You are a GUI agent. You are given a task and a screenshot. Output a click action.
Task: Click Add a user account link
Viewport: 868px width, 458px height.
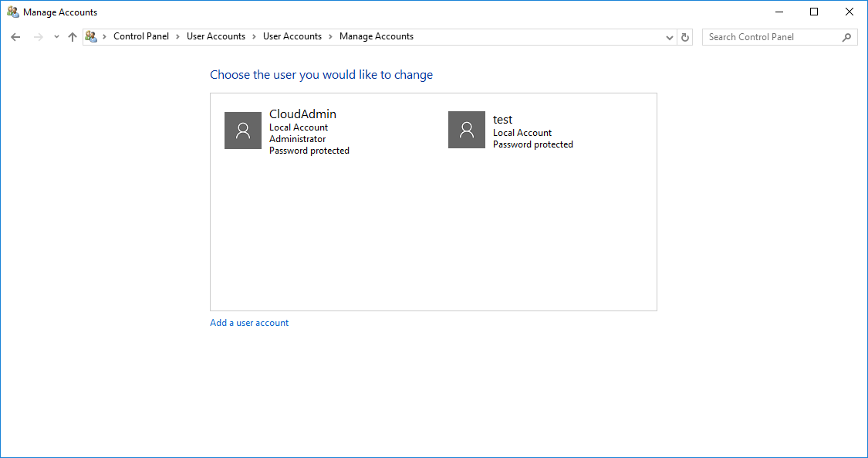pos(249,323)
